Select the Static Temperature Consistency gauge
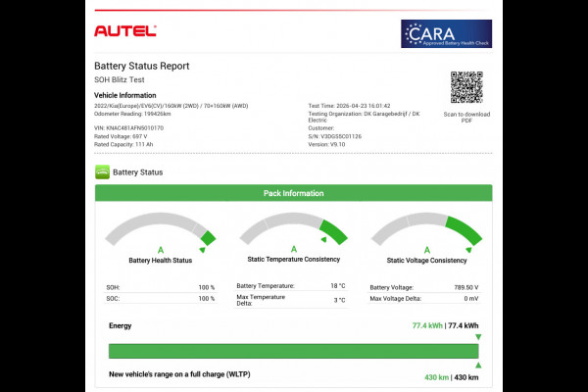This screenshot has height=392, width=588. pos(294,237)
